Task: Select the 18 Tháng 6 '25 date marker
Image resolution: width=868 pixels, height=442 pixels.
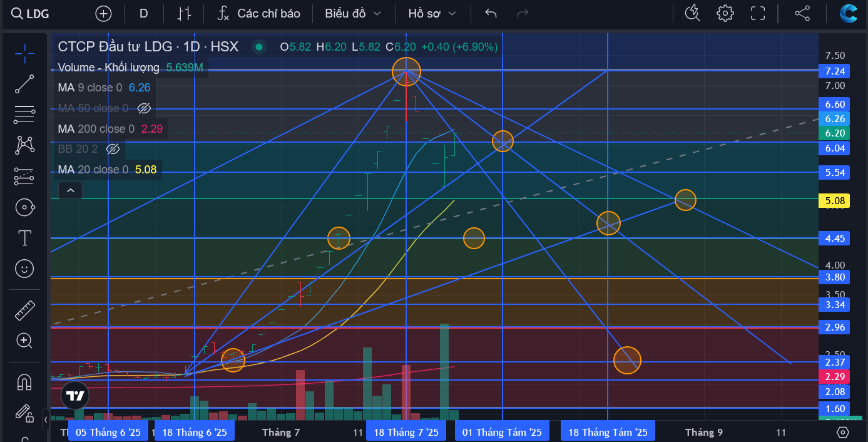Action: point(195,432)
